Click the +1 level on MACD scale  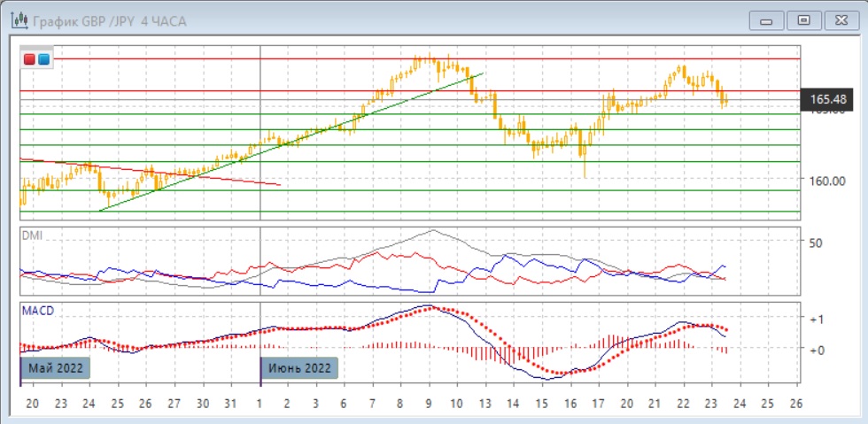point(818,319)
